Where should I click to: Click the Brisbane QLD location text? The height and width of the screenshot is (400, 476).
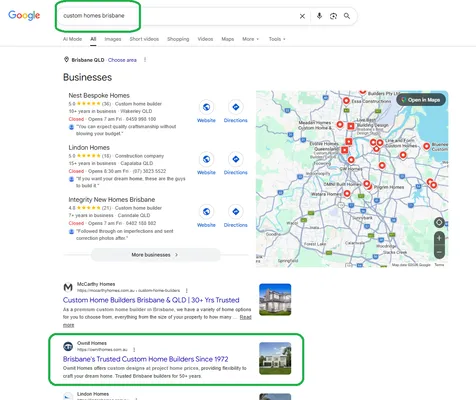coord(88,60)
